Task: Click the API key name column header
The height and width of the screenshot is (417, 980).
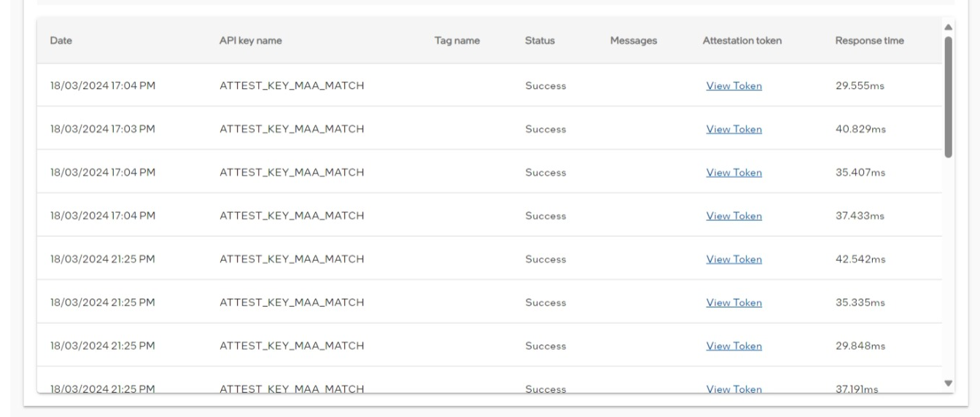Action: [x=251, y=41]
